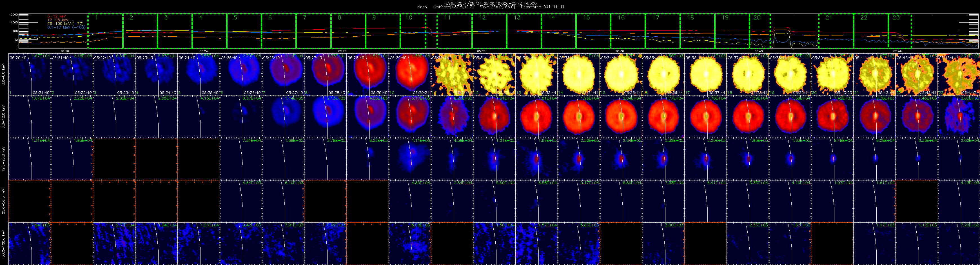Select time interval 21 in the lightcurve
Image resolution: width=980 pixels, height=265 pixels.
836,31
